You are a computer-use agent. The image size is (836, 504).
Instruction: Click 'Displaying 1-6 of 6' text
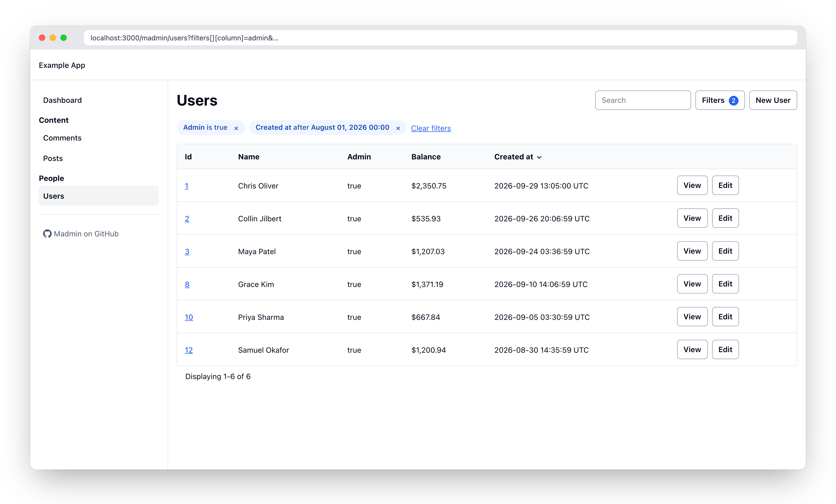pos(218,376)
